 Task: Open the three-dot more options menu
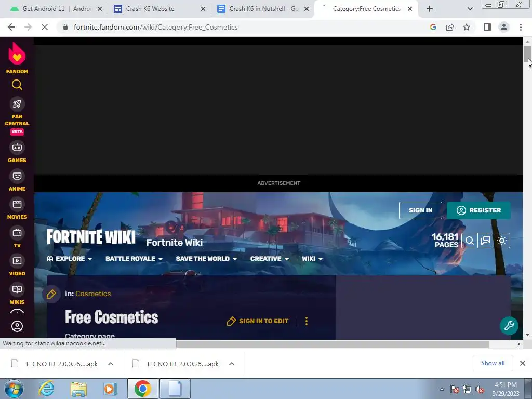pos(307,321)
